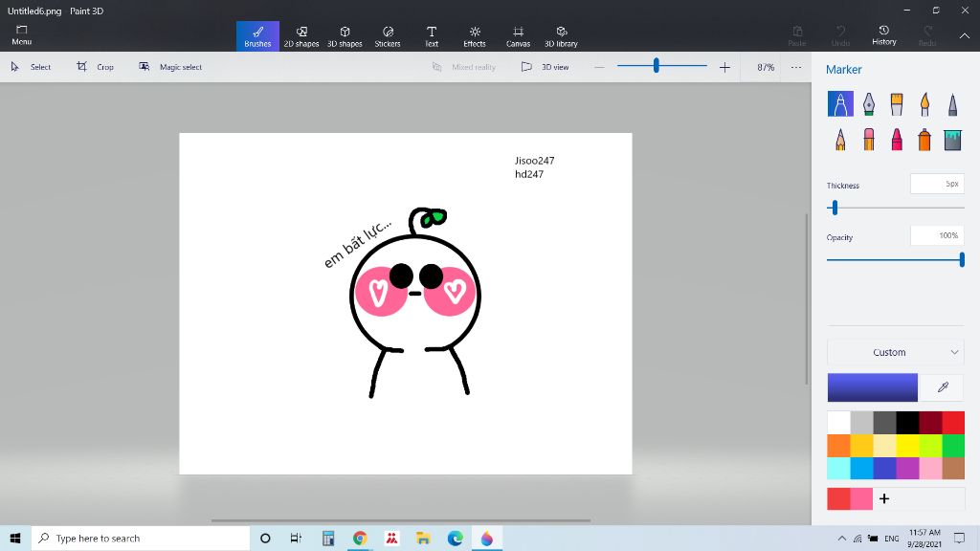Toggle 3D view mode
Image resolution: width=980 pixels, height=551 pixels.
click(546, 67)
